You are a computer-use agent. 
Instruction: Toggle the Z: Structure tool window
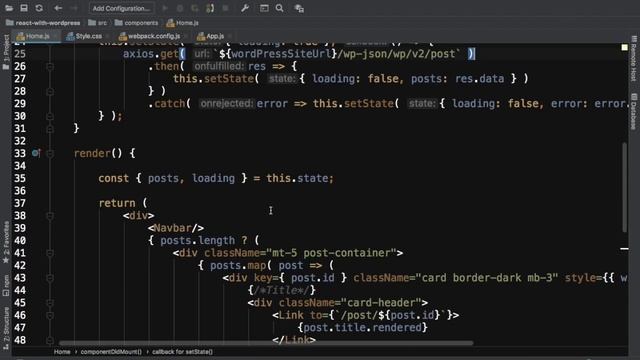pos(6,328)
